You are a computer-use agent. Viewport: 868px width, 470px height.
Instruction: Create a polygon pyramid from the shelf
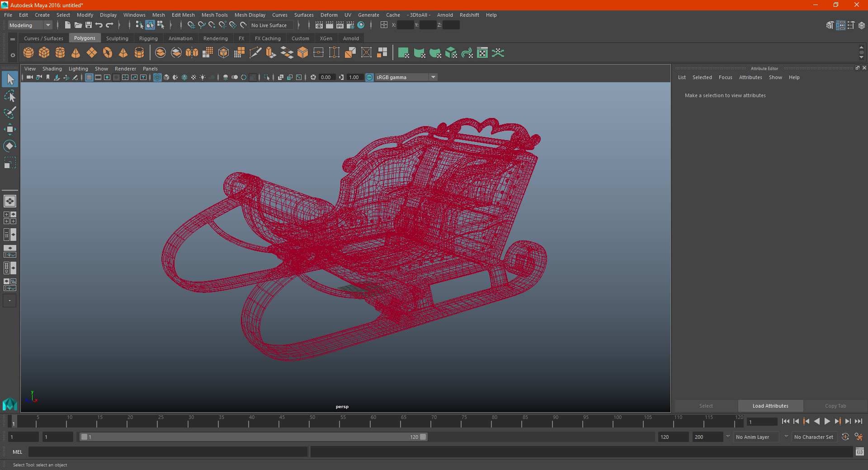123,53
